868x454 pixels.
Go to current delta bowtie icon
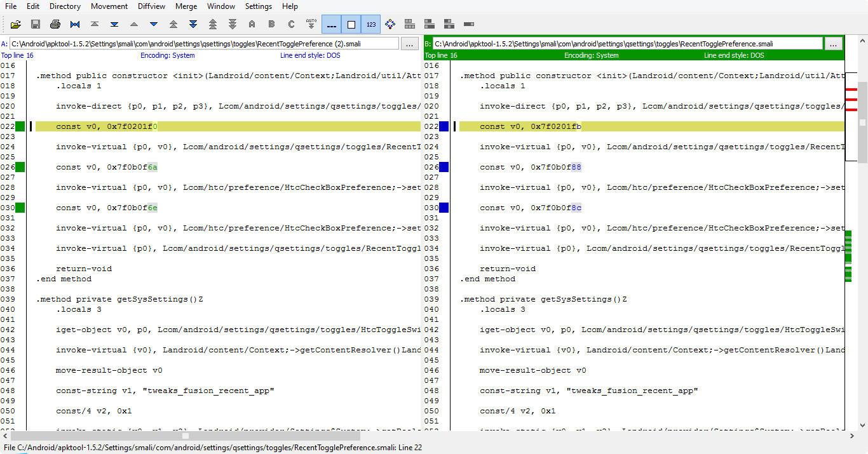75,24
